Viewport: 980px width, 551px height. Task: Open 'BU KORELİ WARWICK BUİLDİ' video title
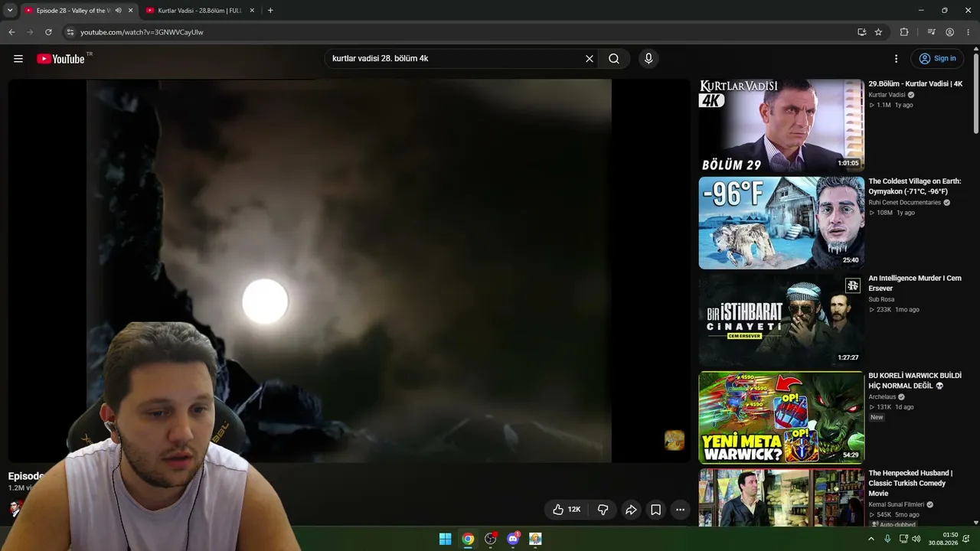[915, 381]
